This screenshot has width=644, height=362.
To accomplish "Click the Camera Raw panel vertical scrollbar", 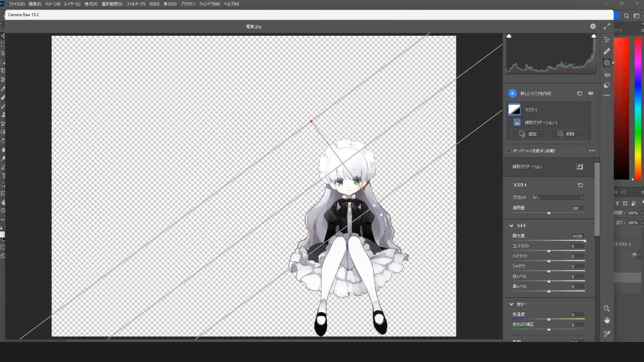I will [597, 199].
